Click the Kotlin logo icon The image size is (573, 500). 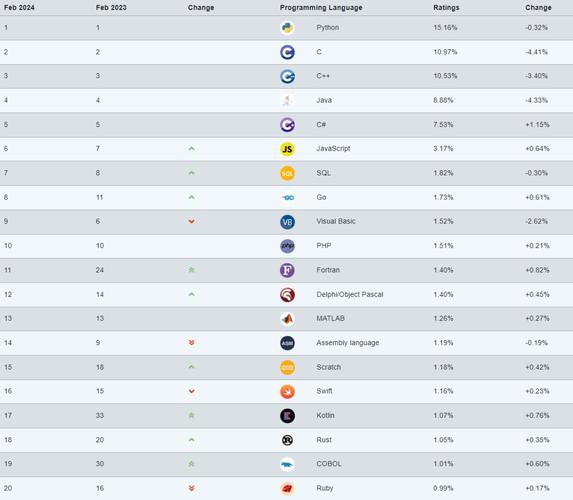[x=287, y=416]
